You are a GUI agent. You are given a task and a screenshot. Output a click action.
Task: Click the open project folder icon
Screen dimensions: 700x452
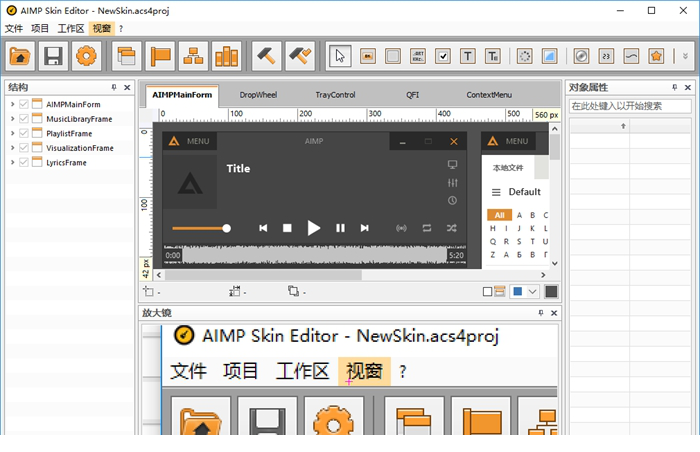[x=20, y=56]
